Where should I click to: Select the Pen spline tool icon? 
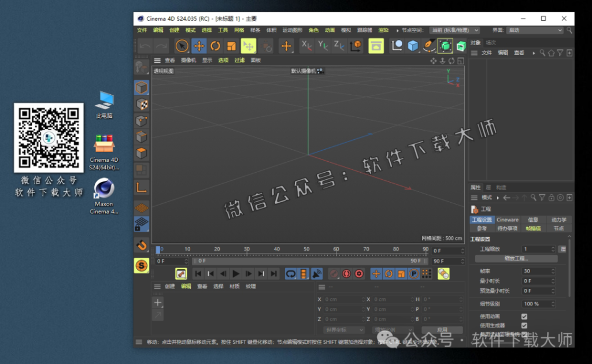pos(428,46)
